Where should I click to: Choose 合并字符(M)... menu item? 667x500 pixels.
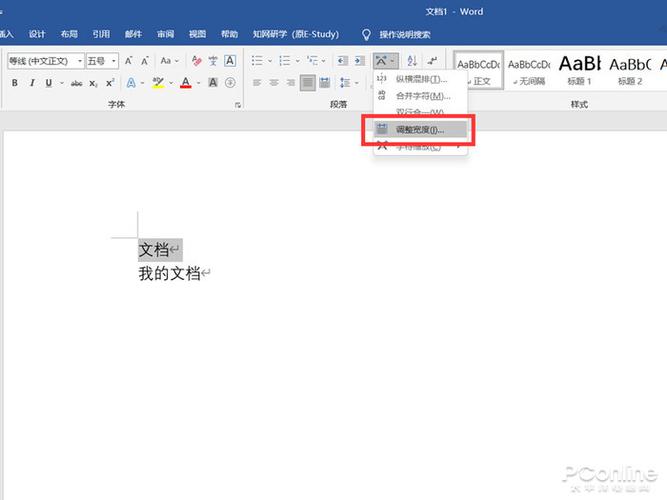point(420,96)
